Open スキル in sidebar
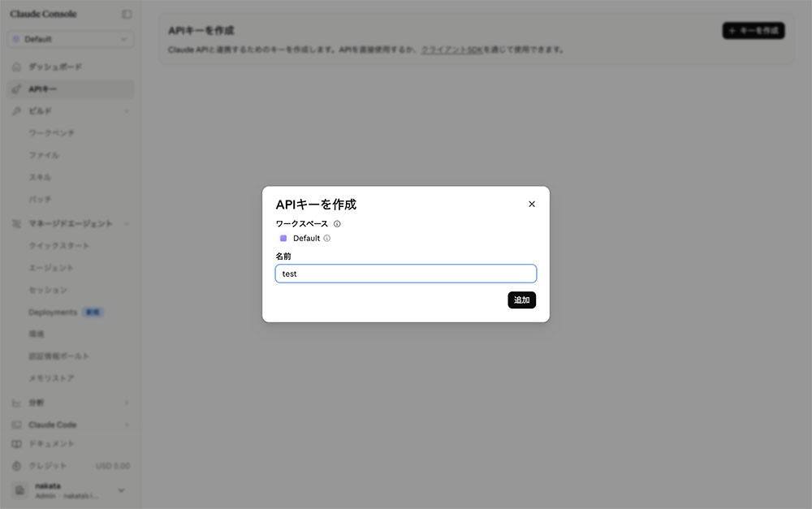 (x=40, y=177)
